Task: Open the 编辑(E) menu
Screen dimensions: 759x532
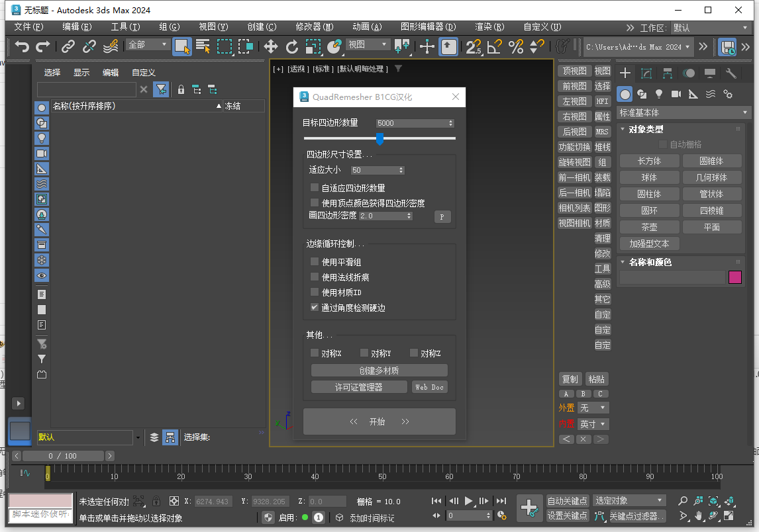Action: click(x=76, y=27)
